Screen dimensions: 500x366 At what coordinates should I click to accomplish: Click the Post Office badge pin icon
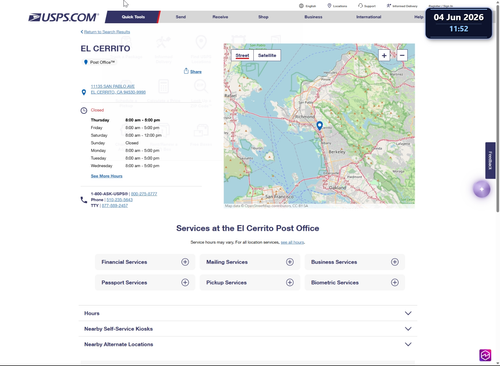(x=86, y=62)
